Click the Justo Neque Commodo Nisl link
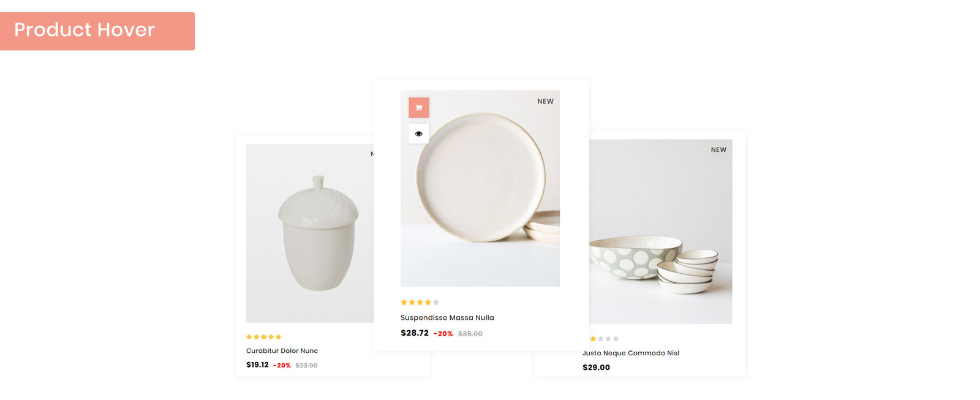The width and height of the screenshot is (980, 400). (631, 353)
